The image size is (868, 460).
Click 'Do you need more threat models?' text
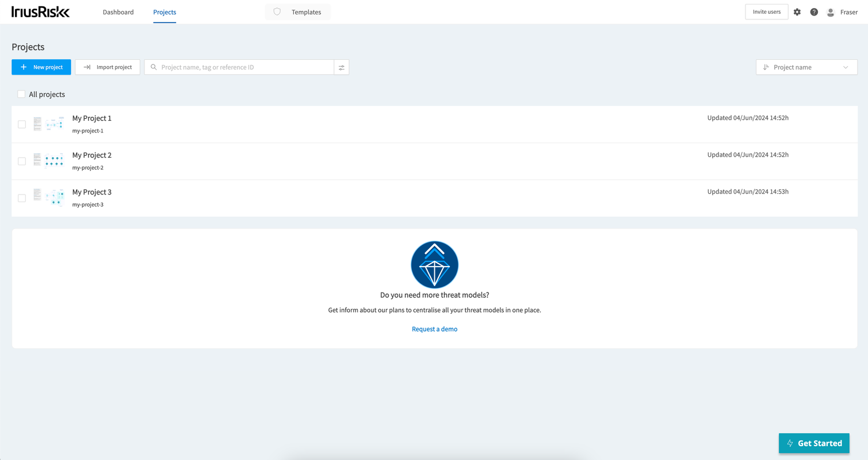(435, 295)
